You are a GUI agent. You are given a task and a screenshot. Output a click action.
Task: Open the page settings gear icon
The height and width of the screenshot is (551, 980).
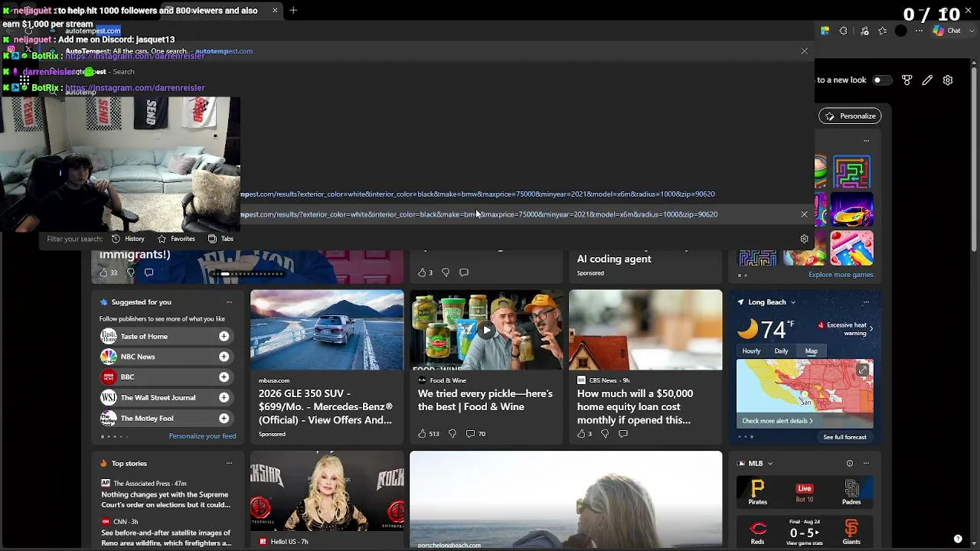[x=948, y=80]
